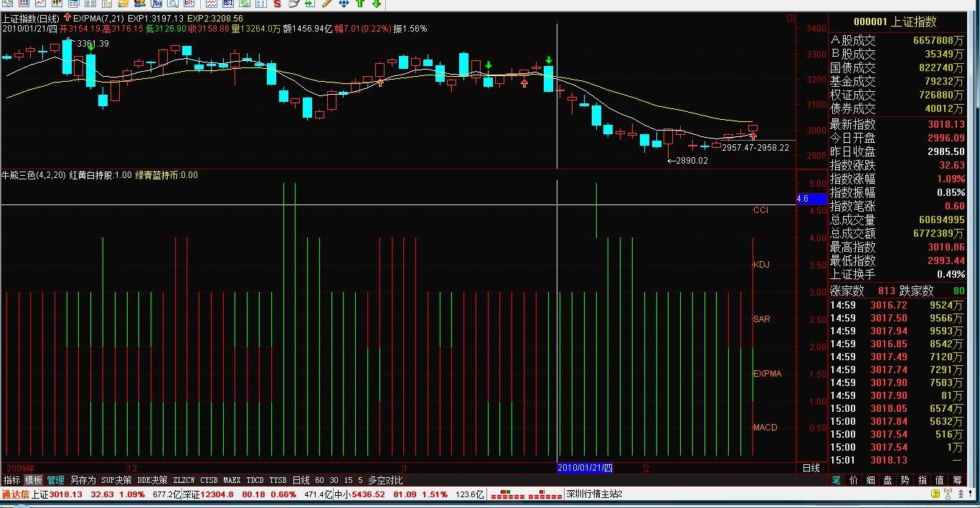This screenshot has width=980, height=508.
Task: Switch to the 模板 tab
Action: [34, 480]
